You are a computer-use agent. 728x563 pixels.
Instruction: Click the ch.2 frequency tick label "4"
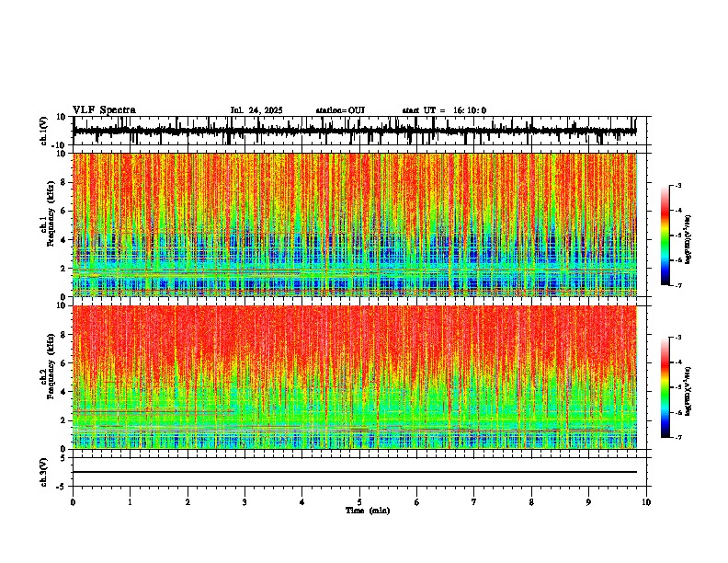(x=63, y=392)
